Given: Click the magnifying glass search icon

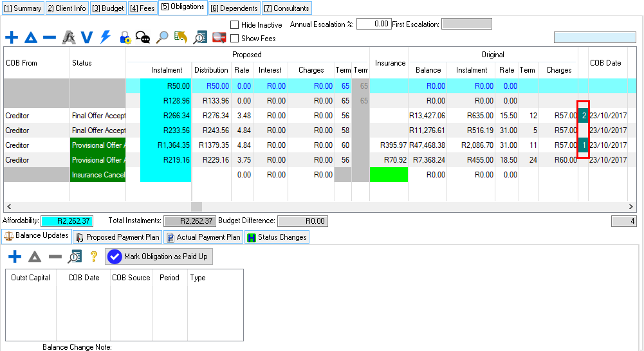Looking at the screenshot, I should pyautogui.click(x=162, y=38).
